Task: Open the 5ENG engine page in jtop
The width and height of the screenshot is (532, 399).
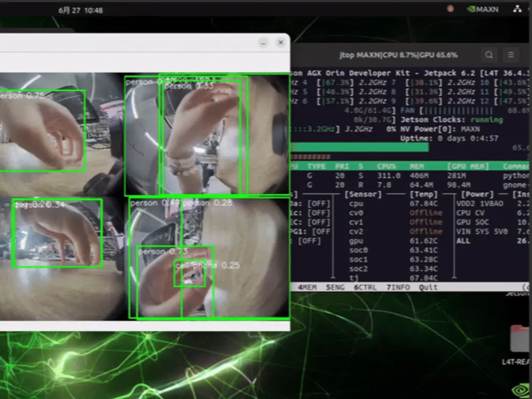Action: tap(335, 288)
